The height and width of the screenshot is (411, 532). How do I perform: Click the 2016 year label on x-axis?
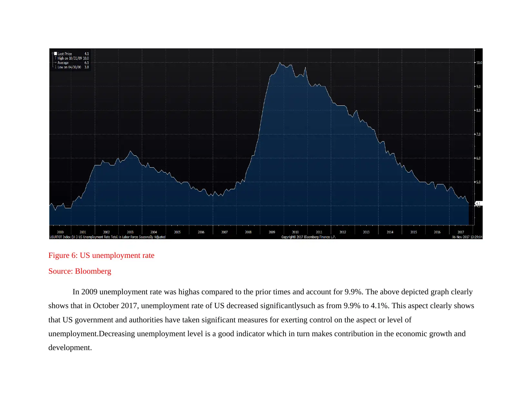(x=437, y=232)
